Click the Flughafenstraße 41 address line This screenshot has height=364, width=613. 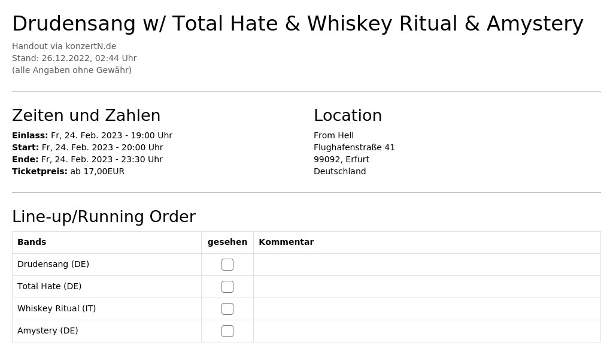354,147
